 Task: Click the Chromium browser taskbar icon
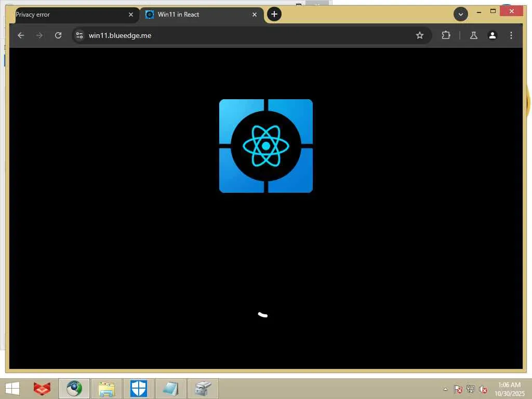pos(74,389)
